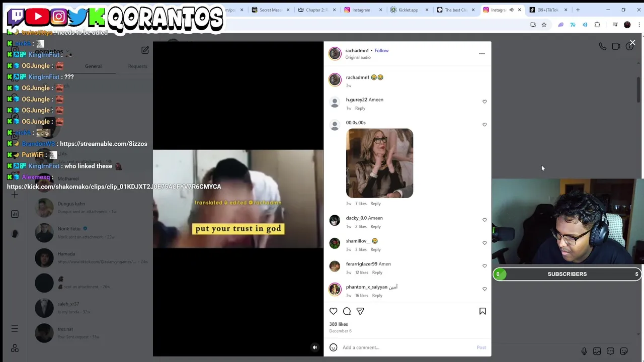Image resolution: width=644 pixels, height=362 pixels.
Task: Click the Add a comment field
Action: (x=408, y=347)
